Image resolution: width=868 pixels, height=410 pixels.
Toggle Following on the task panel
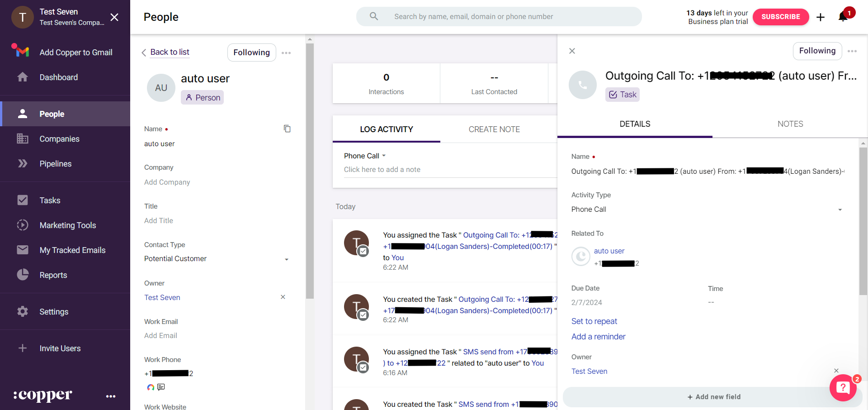click(817, 51)
